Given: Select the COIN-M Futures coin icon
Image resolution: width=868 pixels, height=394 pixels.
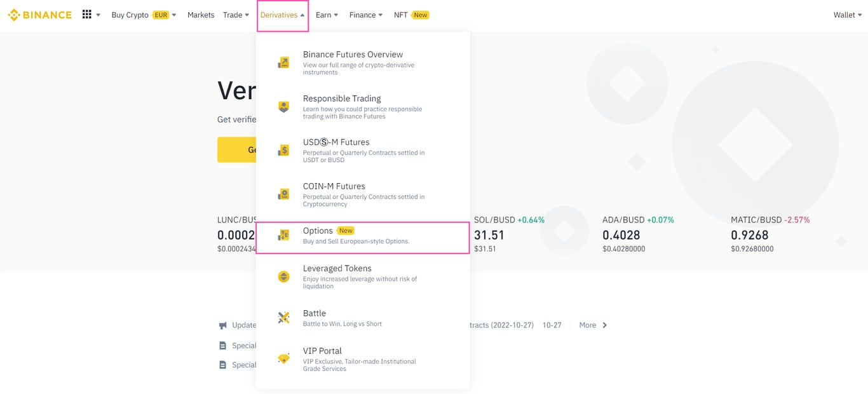Looking at the screenshot, I should pyautogui.click(x=283, y=194).
